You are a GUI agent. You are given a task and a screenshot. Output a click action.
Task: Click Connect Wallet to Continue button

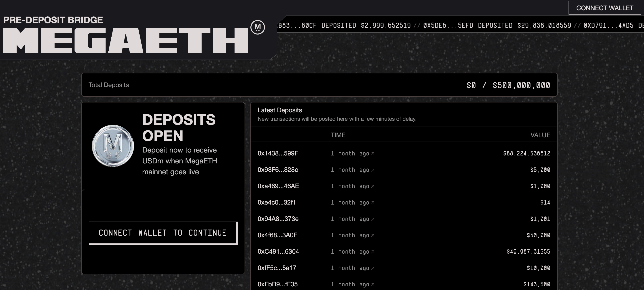163,233
